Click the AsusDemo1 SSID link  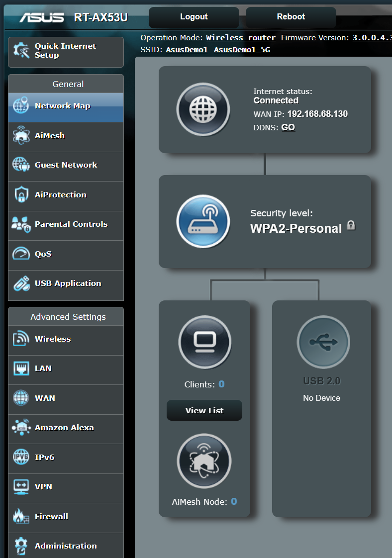click(x=187, y=50)
